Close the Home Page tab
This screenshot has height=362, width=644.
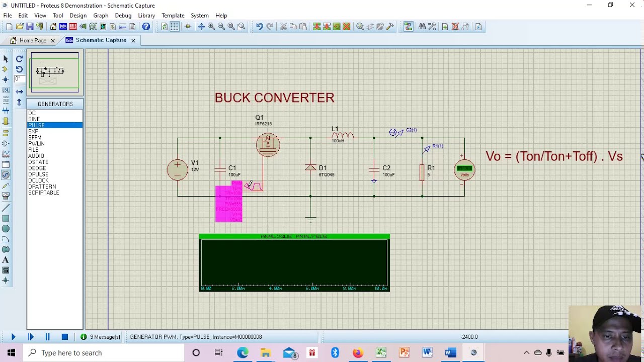click(x=52, y=40)
